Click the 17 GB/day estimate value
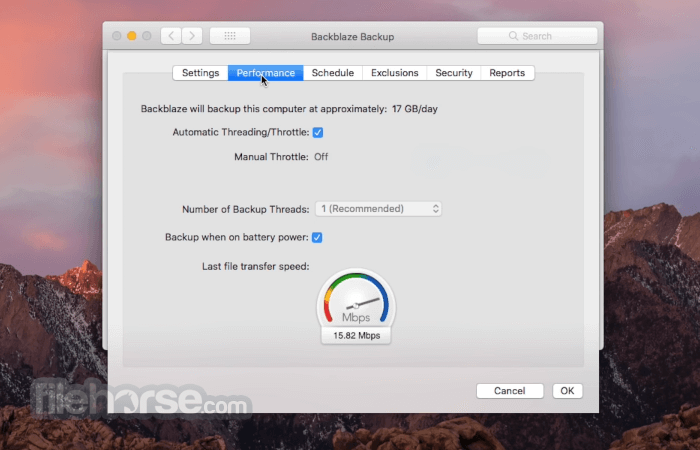This screenshot has height=450, width=700. pyautogui.click(x=415, y=109)
